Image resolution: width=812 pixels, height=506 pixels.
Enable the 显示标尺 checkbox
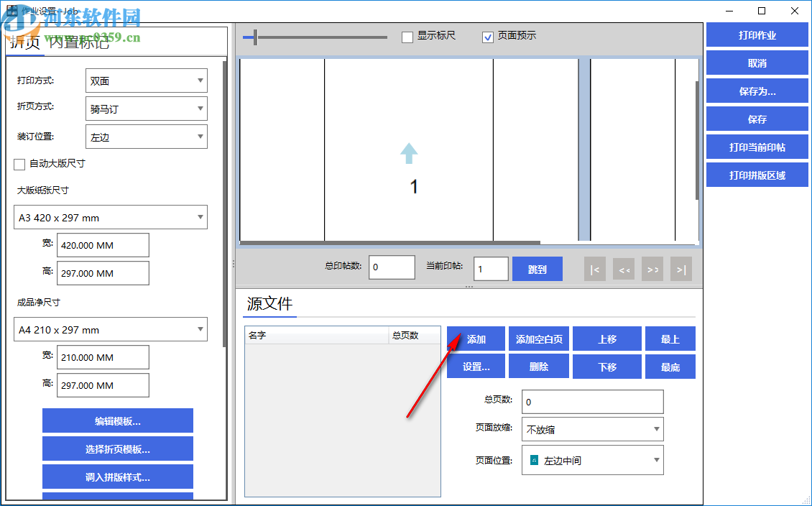pyautogui.click(x=407, y=37)
